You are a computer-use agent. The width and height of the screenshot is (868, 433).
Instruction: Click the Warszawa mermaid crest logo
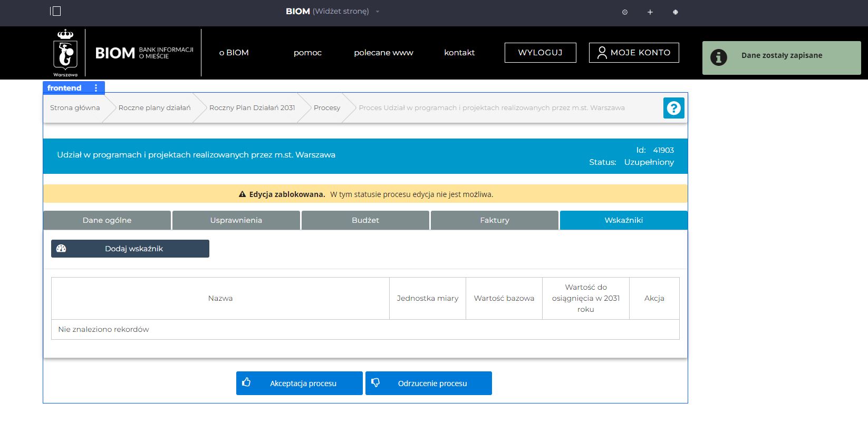[x=65, y=53]
